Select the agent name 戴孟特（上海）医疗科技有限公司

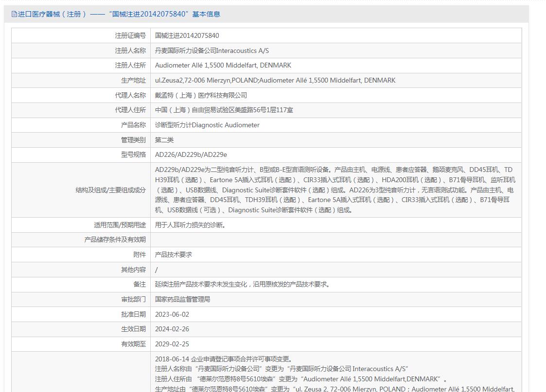pyautogui.click(x=201, y=95)
